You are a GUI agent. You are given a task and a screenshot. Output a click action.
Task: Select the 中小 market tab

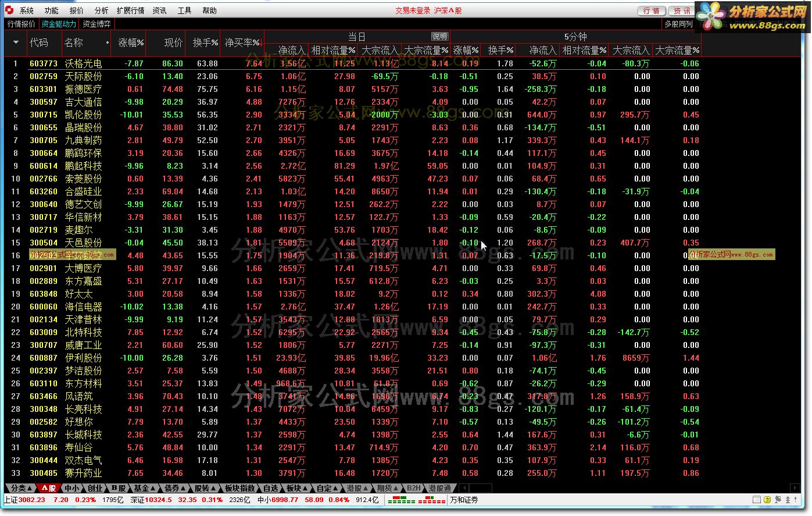click(72, 488)
